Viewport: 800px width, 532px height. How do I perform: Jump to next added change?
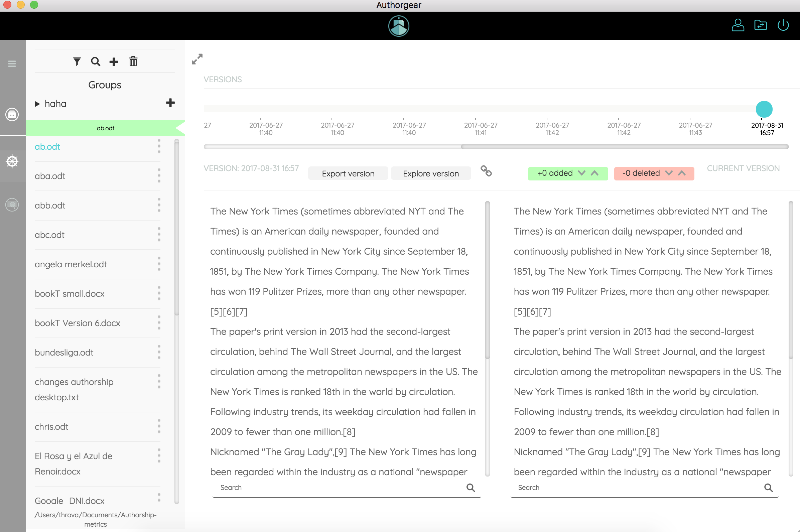(581, 173)
